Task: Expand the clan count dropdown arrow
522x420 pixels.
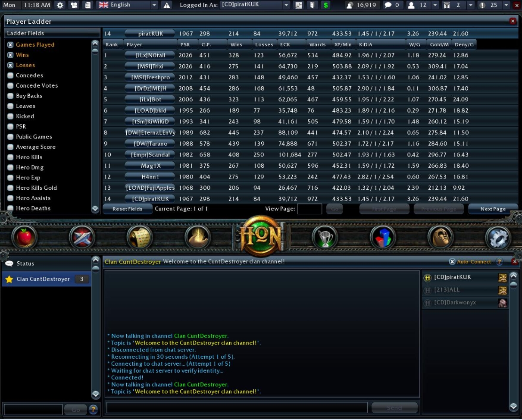Action: tap(470, 5)
